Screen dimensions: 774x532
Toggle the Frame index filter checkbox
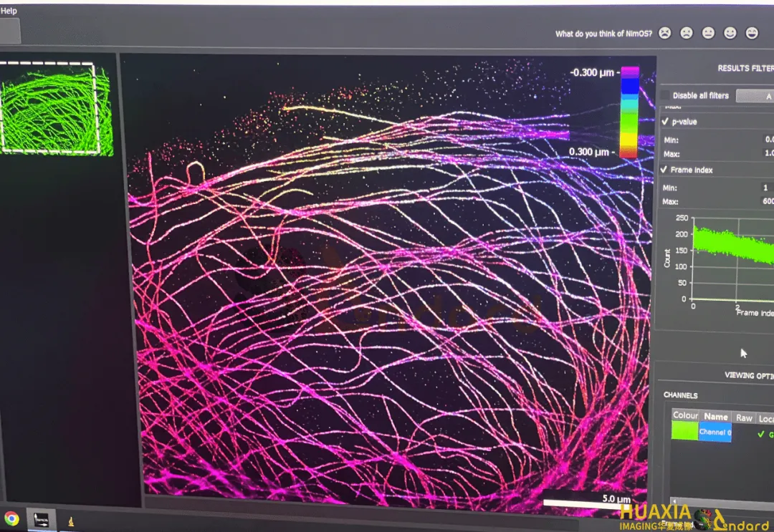[x=664, y=170]
